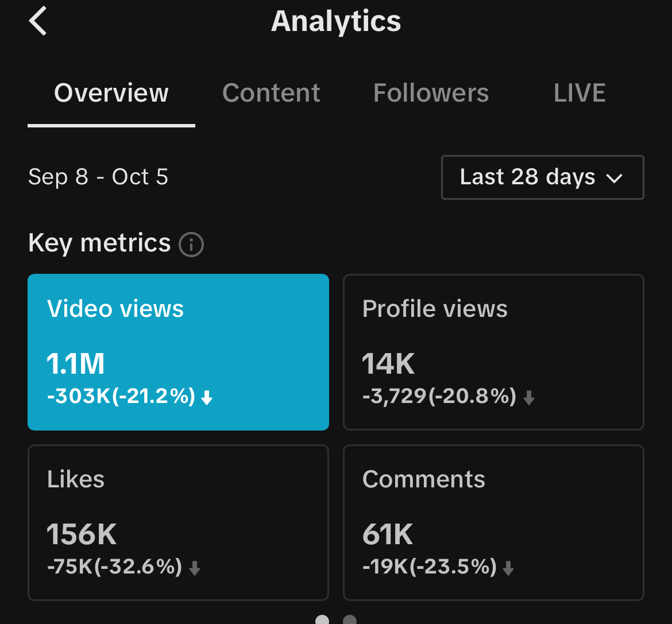Tap the second page indicator dot
The image size is (672, 624).
coord(350,619)
